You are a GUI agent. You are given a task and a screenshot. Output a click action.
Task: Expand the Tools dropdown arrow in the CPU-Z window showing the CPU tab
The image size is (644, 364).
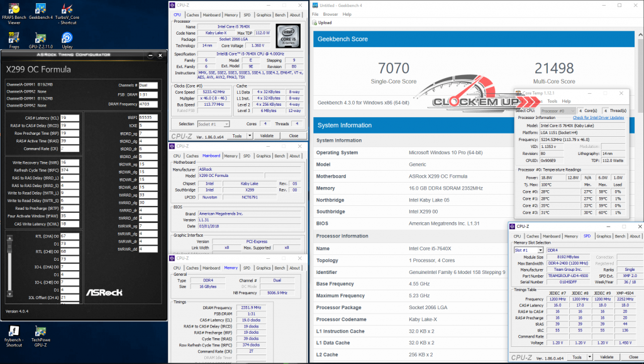[x=248, y=135]
